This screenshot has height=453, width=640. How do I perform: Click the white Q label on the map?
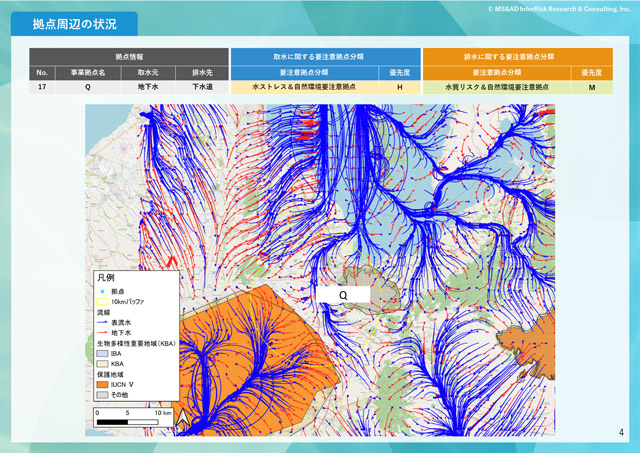343,295
